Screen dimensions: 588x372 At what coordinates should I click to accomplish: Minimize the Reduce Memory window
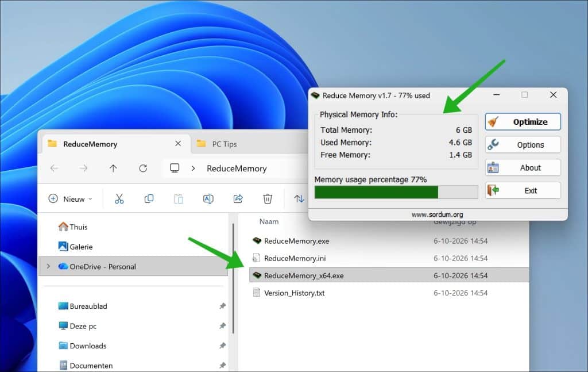(x=497, y=95)
